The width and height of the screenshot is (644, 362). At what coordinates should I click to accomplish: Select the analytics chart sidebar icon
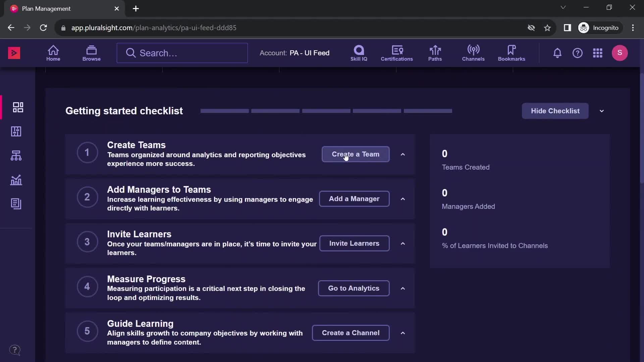click(16, 180)
